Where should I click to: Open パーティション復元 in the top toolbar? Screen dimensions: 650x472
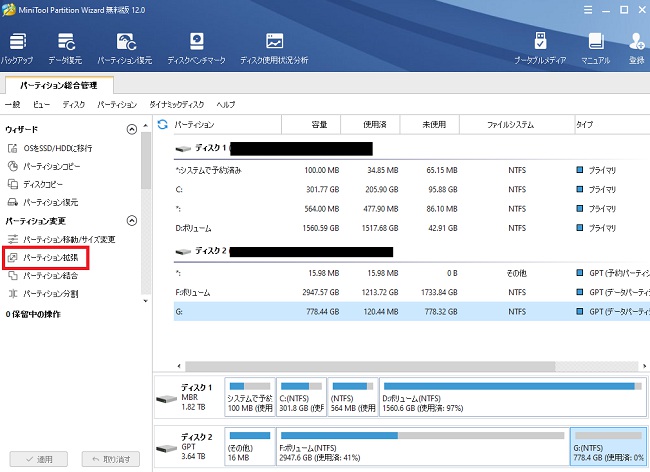click(125, 48)
